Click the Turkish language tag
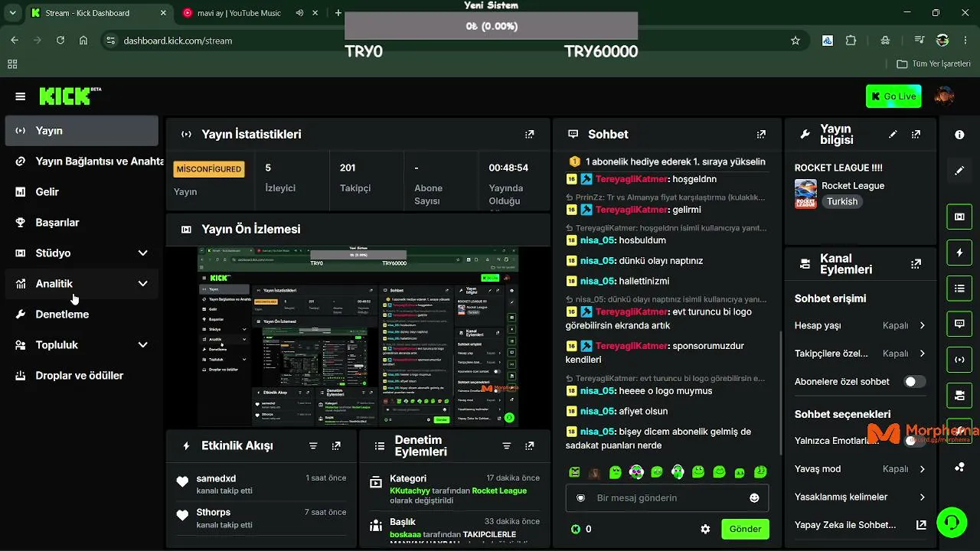Viewport: 980px width, 551px height. click(x=842, y=201)
